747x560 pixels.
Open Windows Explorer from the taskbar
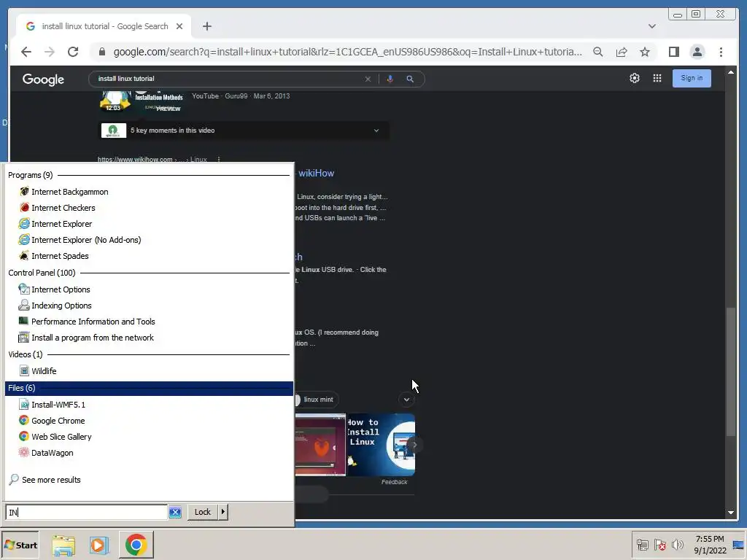coord(63,545)
